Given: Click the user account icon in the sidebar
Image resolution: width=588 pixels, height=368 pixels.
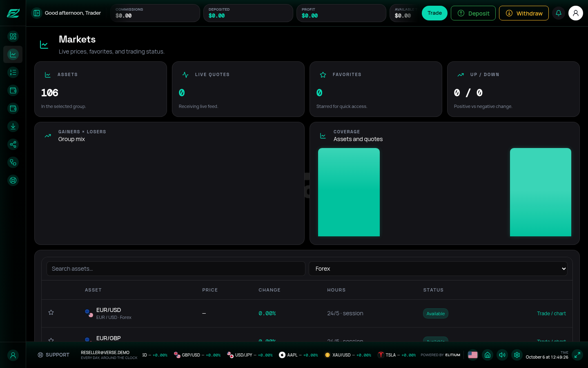Looking at the screenshot, I should [13, 355].
